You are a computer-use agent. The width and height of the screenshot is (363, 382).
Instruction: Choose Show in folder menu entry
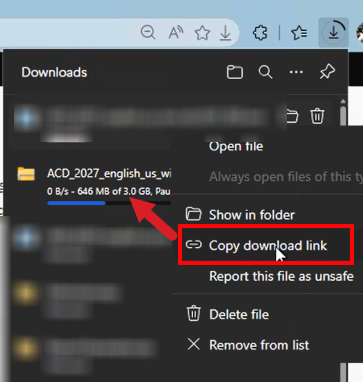(x=252, y=215)
